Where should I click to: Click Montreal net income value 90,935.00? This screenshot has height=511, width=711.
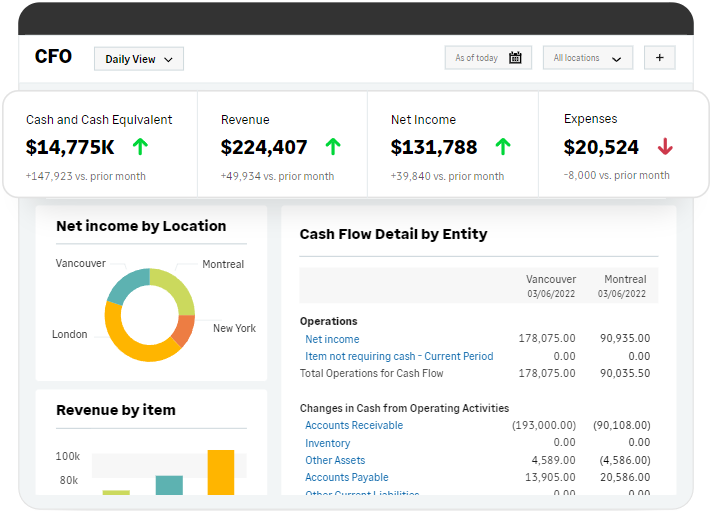625,338
